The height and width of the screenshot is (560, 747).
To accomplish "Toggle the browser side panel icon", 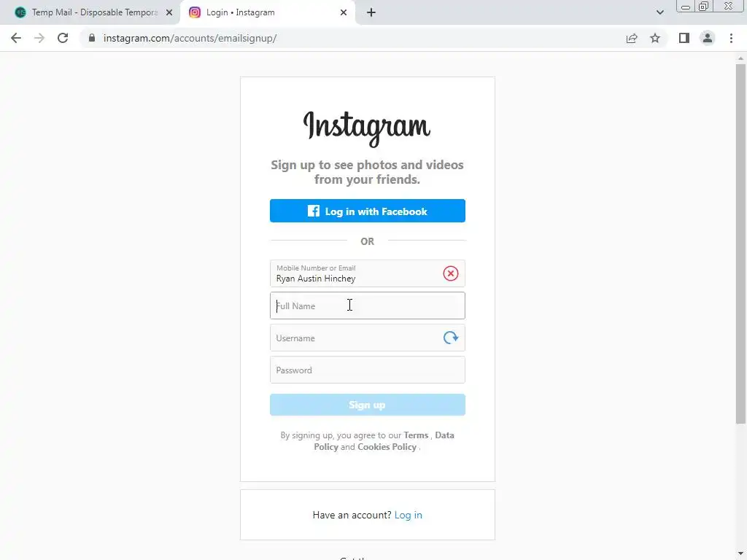I will point(684,38).
